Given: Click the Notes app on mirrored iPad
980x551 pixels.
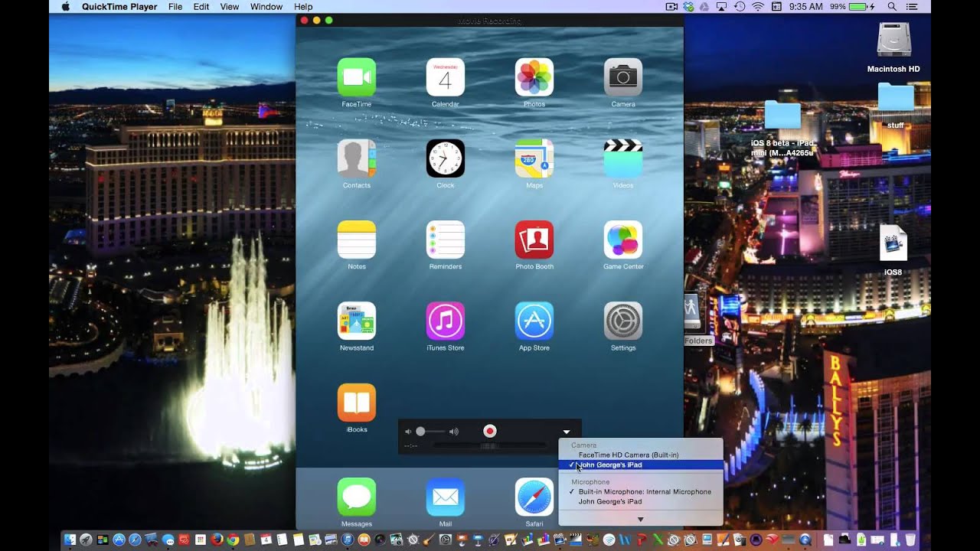Looking at the screenshot, I should pyautogui.click(x=357, y=240).
